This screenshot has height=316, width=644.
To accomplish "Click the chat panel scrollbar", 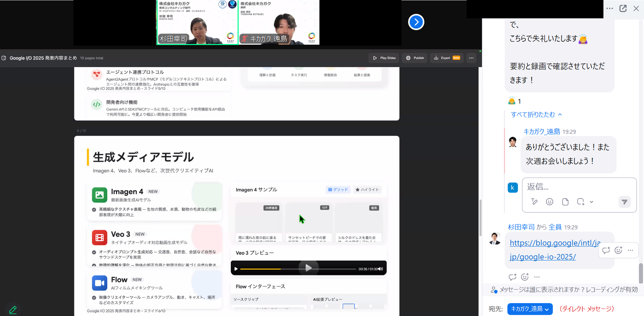I will (641, 273).
